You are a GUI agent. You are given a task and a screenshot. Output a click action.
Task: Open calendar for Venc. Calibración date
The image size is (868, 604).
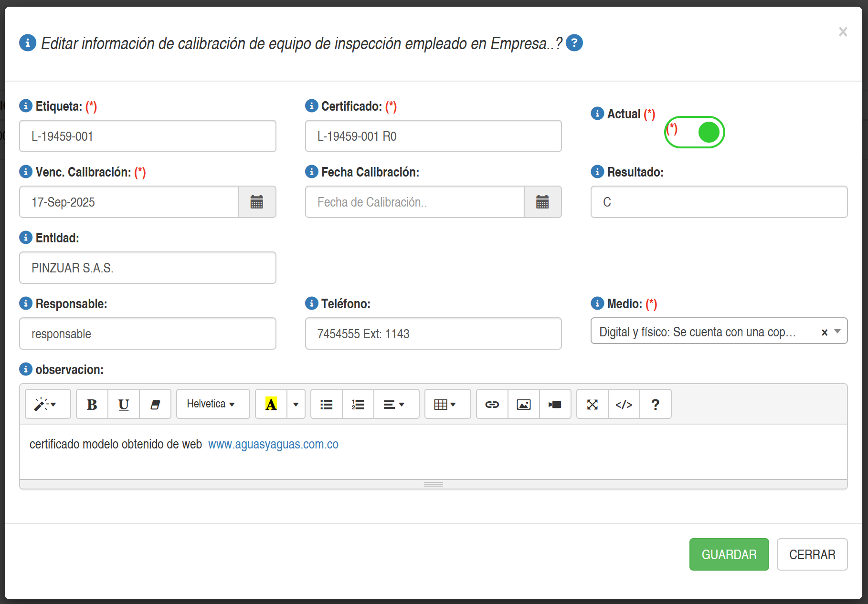(257, 202)
